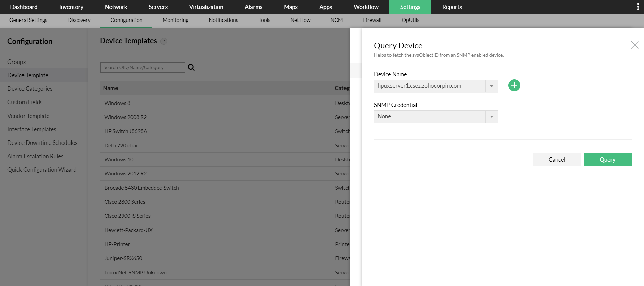Open the Discovery settings subtab
644x286 pixels.
79,20
